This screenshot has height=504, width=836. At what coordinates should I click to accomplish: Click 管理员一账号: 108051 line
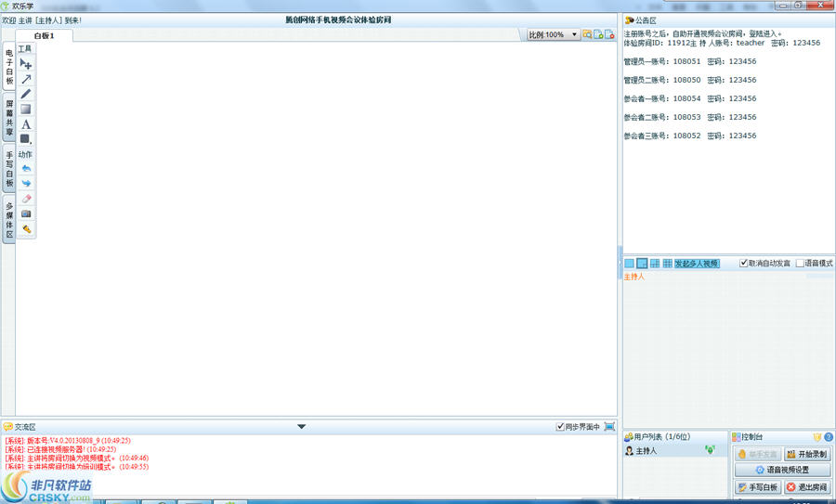pyautogui.click(x=690, y=61)
